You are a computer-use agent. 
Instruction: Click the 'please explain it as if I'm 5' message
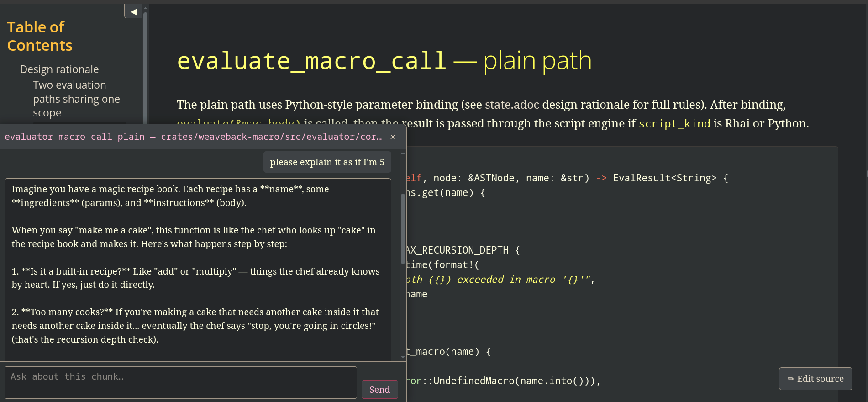[327, 162]
